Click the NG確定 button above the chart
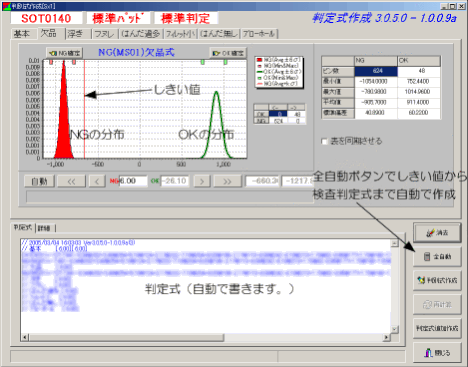Image resolution: width=468 pixels, height=367 pixels. point(65,53)
